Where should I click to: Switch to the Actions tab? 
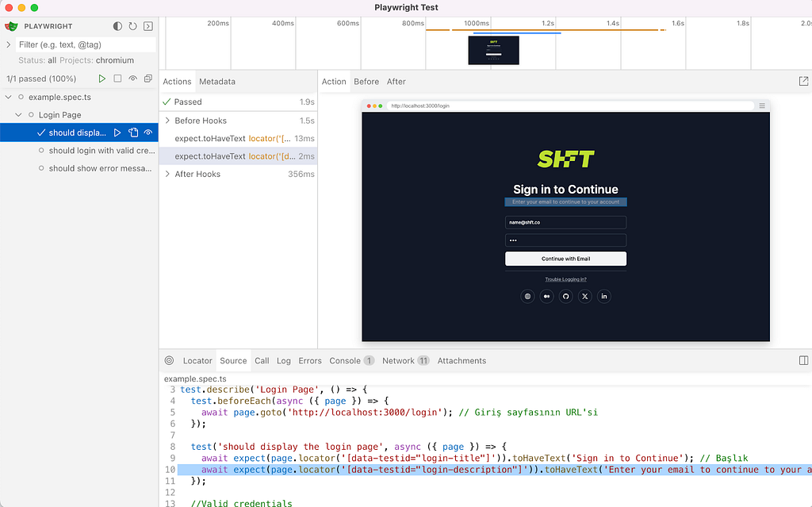click(x=177, y=82)
